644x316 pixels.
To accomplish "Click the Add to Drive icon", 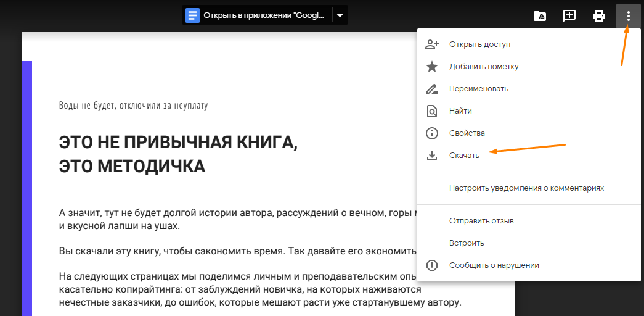I will tap(539, 16).
